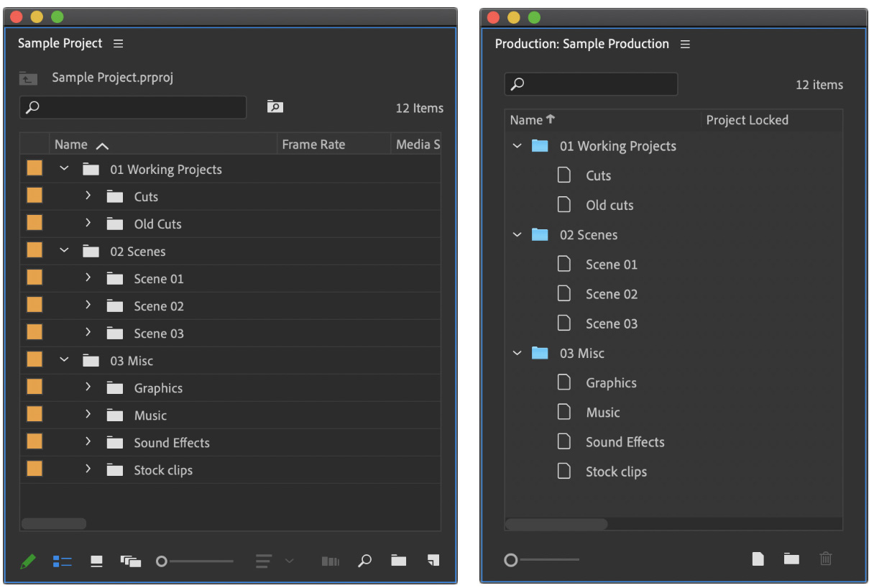The width and height of the screenshot is (874, 588).
Task: Click New Project icon in Production panel
Action: pyautogui.click(x=758, y=559)
